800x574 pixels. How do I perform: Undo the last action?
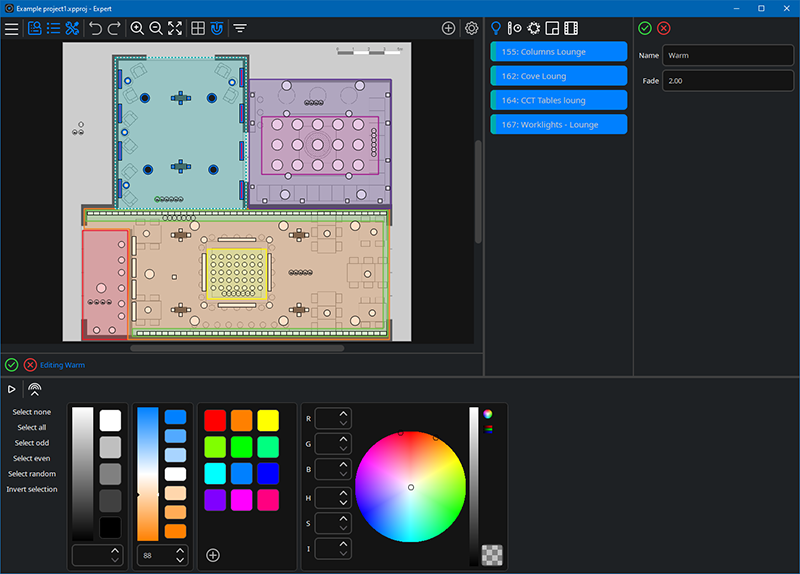[x=95, y=29]
